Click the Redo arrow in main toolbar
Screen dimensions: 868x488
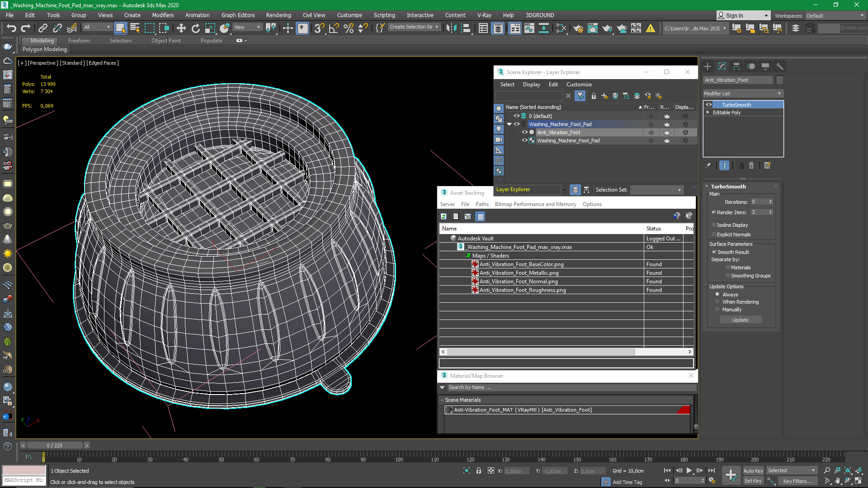pyautogui.click(x=26, y=28)
